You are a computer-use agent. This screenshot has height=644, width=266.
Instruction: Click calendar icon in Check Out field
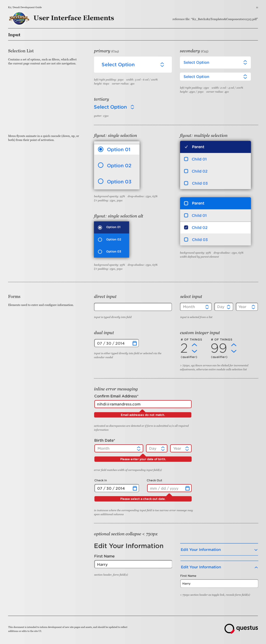tap(187, 488)
